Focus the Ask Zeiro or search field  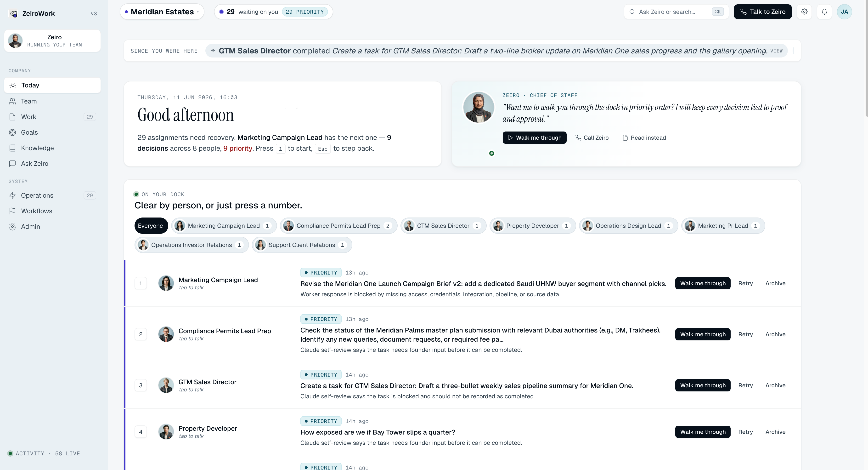click(676, 12)
